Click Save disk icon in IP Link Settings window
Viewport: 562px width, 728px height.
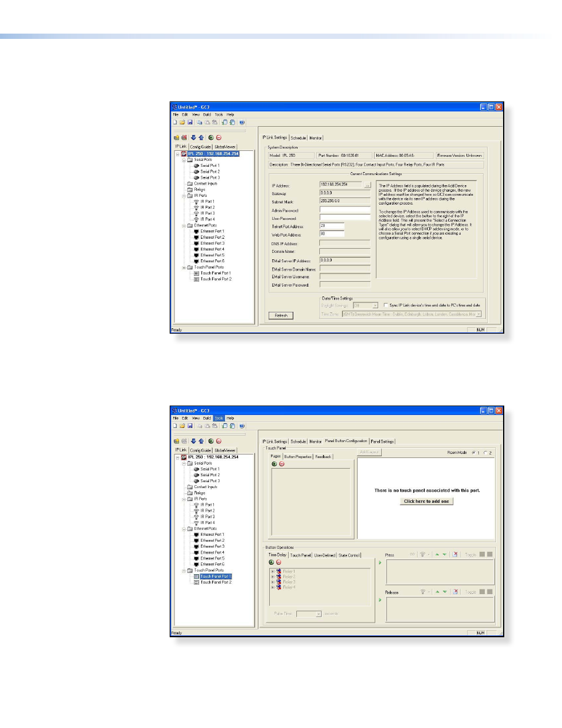click(x=190, y=122)
